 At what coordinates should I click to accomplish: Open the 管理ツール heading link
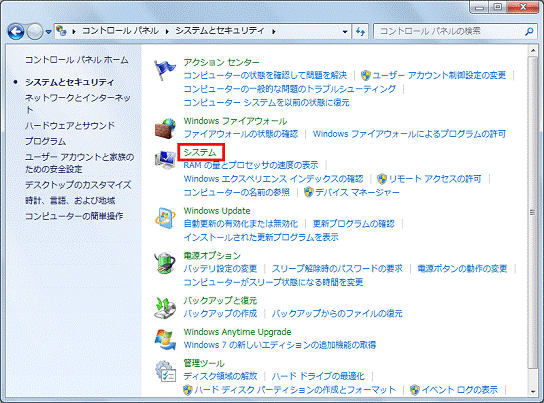click(x=204, y=363)
